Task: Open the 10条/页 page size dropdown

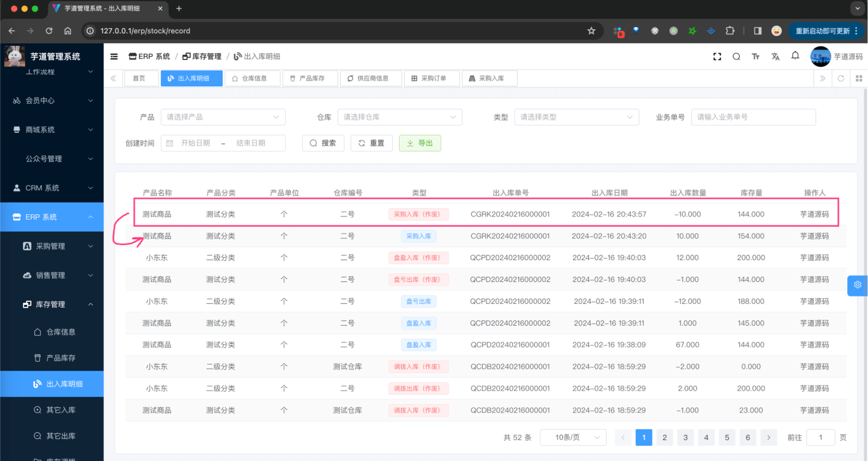Action: pos(573,438)
